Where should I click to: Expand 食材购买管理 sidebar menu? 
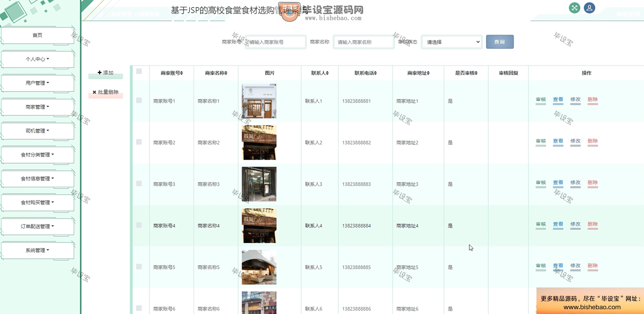pyautogui.click(x=38, y=203)
